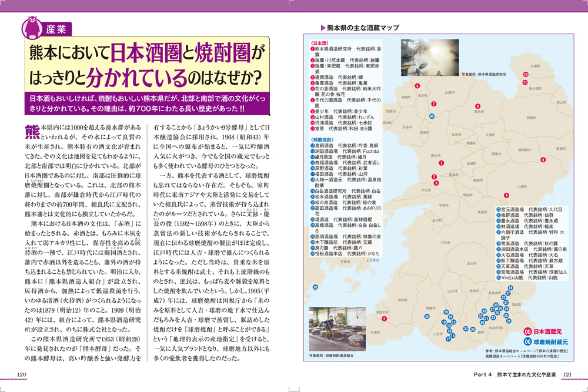This screenshot has width=588, height=392.
Task: Select list entry VinEx山鹿
Action: (x=527, y=278)
